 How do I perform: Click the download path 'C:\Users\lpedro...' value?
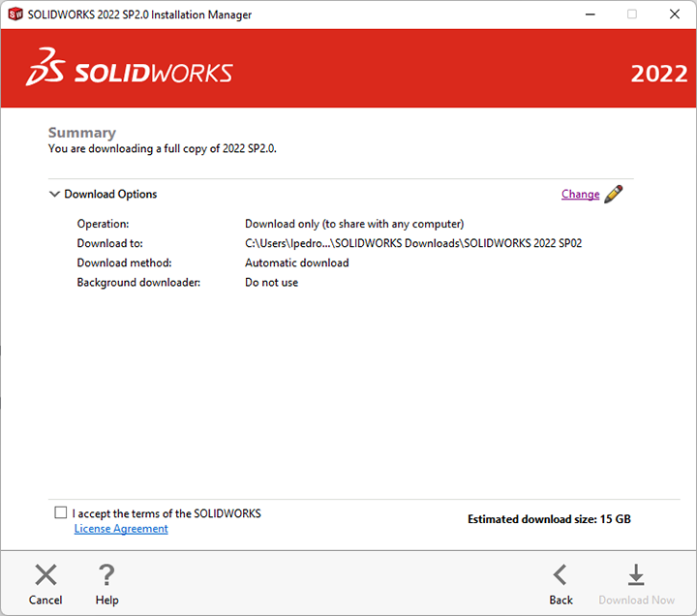413,243
